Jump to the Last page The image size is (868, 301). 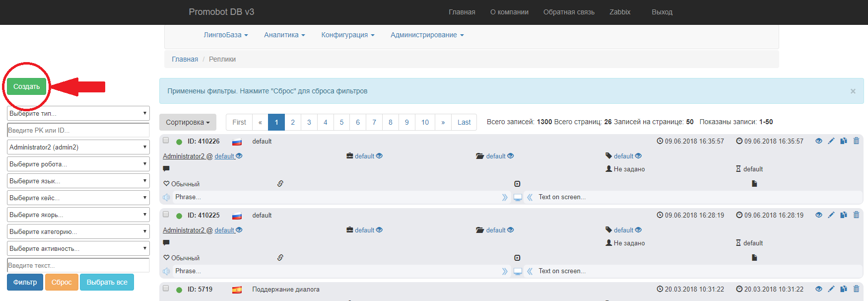point(464,122)
